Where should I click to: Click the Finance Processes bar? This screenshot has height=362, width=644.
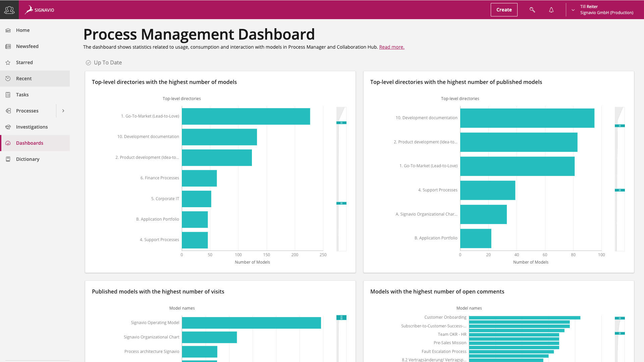coord(199,178)
